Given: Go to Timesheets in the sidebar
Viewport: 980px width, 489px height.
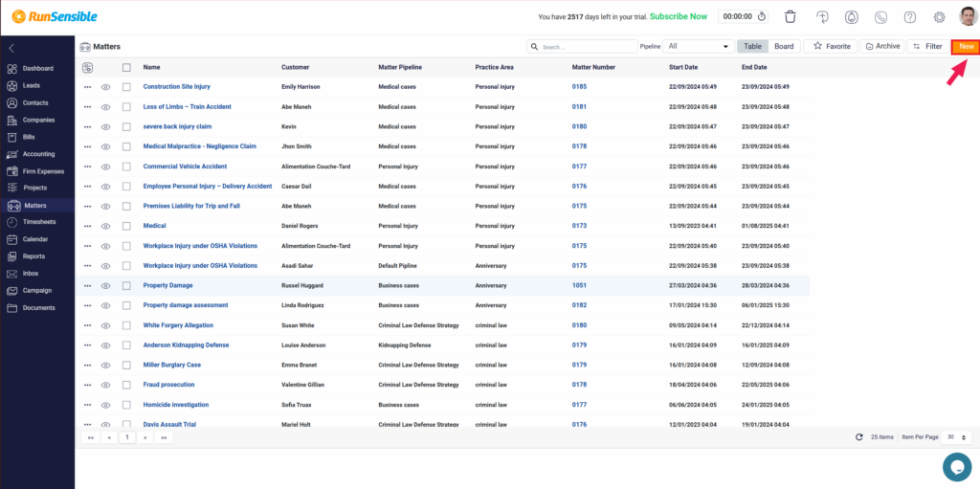Looking at the screenshot, I should [38, 222].
